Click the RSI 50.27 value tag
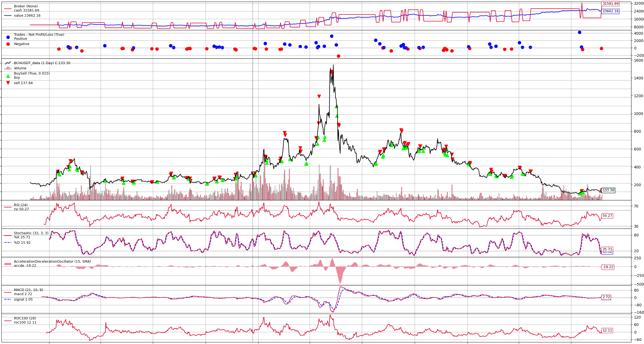 (x=607, y=216)
